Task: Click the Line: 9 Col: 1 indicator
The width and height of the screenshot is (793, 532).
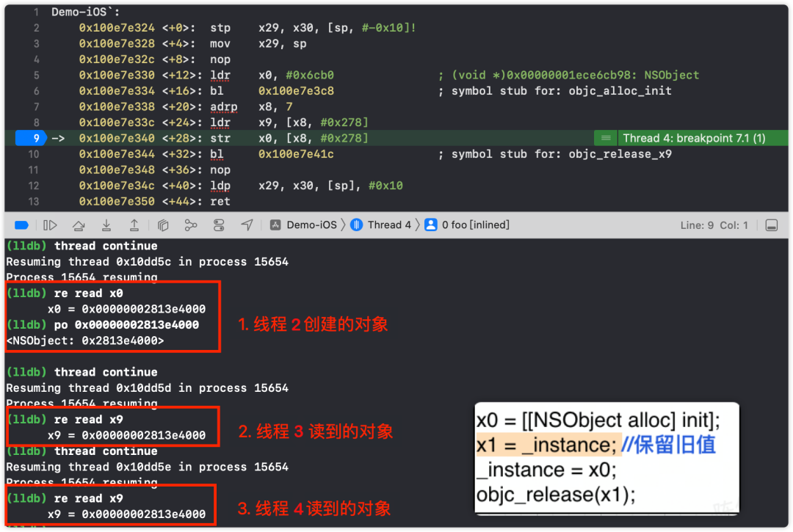Action: (x=712, y=225)
